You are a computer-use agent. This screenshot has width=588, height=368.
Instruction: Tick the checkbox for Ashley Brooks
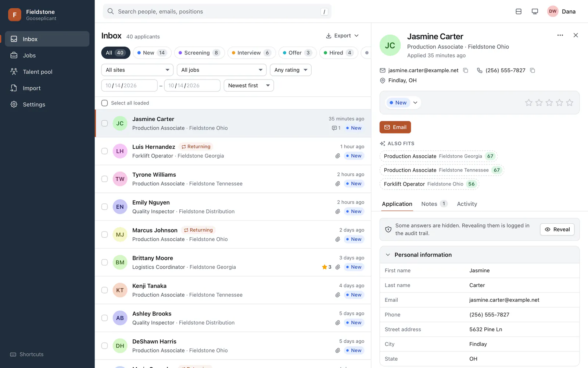(x=105, y=318)
